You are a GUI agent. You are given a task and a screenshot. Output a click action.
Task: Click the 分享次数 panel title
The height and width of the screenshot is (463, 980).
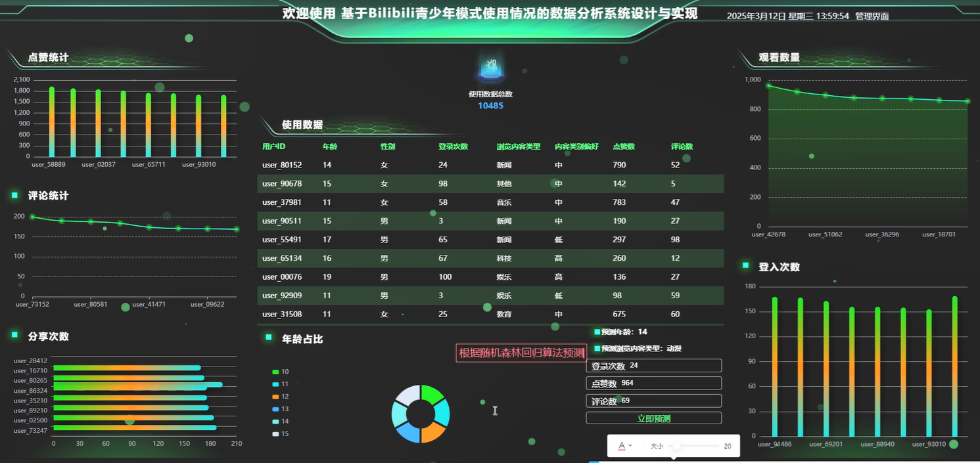pyautogui.click(x=48, y=336)
